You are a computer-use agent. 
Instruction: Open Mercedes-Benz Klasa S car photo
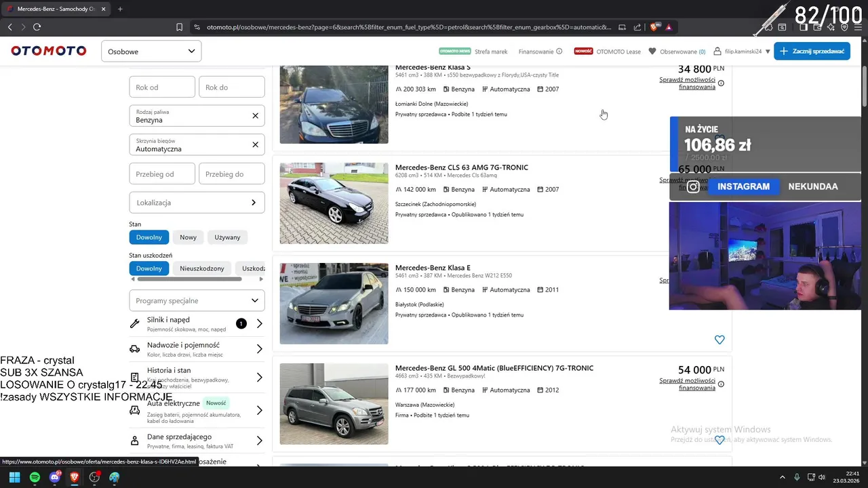[334, 104]
